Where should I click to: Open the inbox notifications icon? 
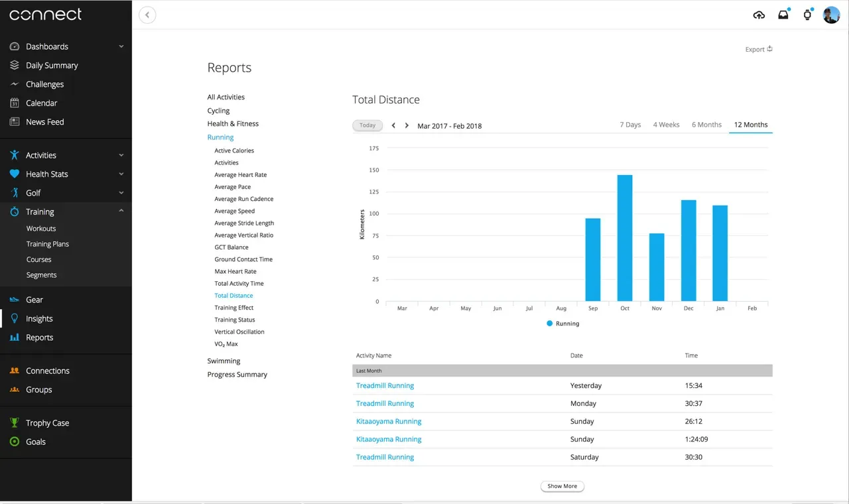(x=783, y=15)
